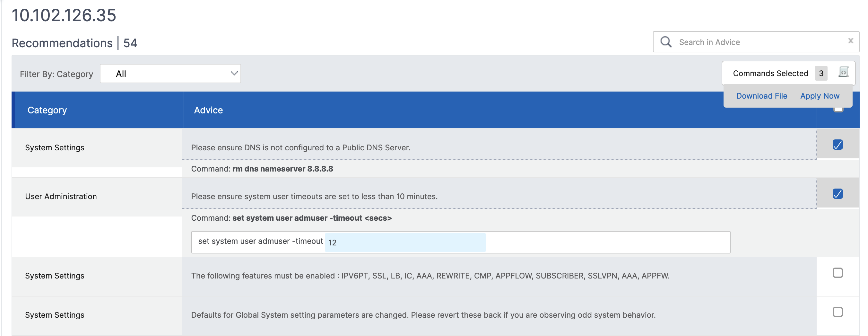868x336 pixels.
Task: Edit the timeout value field showing 12
Action: (405, 242)
